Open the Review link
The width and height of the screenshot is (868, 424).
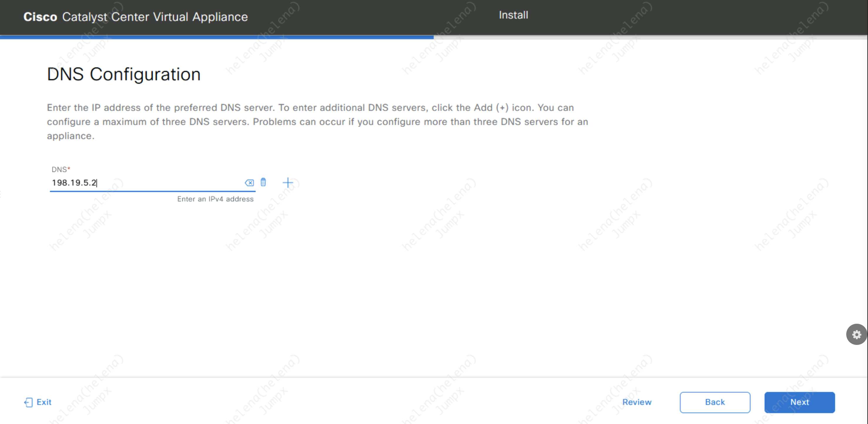coord(636,402)
